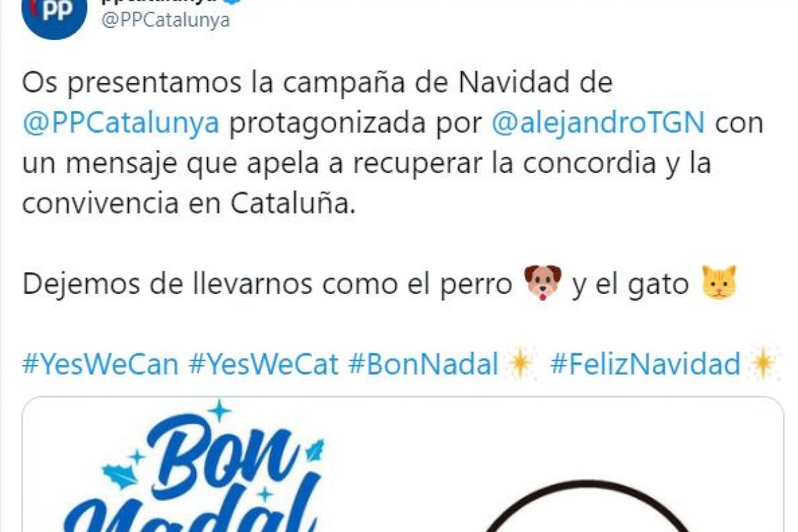The image size is (798, 532).
Task: Open the @alejandroTGN mention
Action: 597,124
